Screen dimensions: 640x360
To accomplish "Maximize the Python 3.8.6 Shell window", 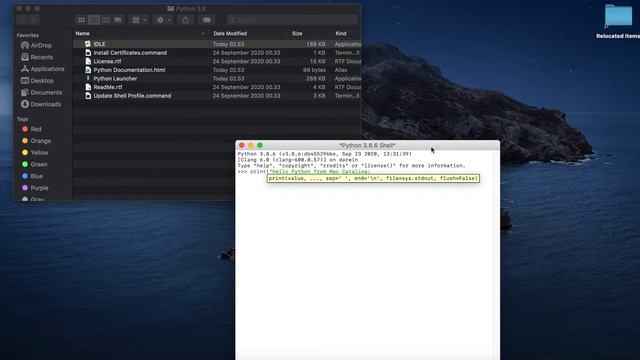I will point(260,145).
